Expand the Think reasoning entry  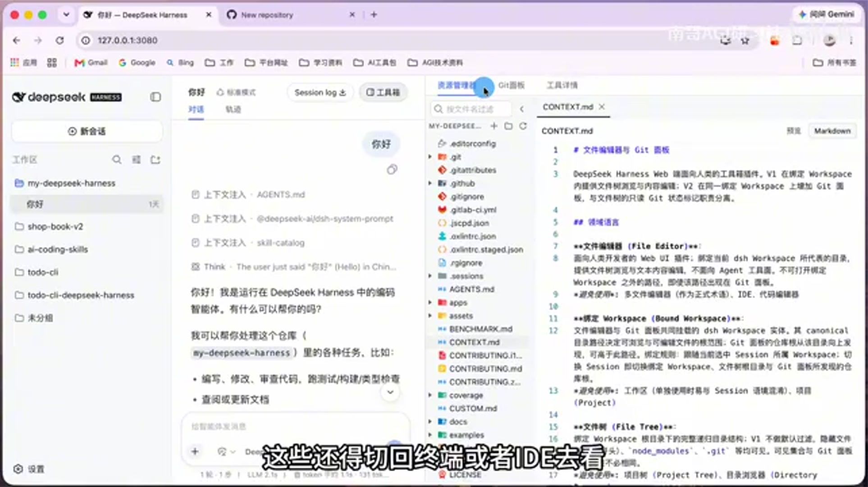tap(294, 267)
